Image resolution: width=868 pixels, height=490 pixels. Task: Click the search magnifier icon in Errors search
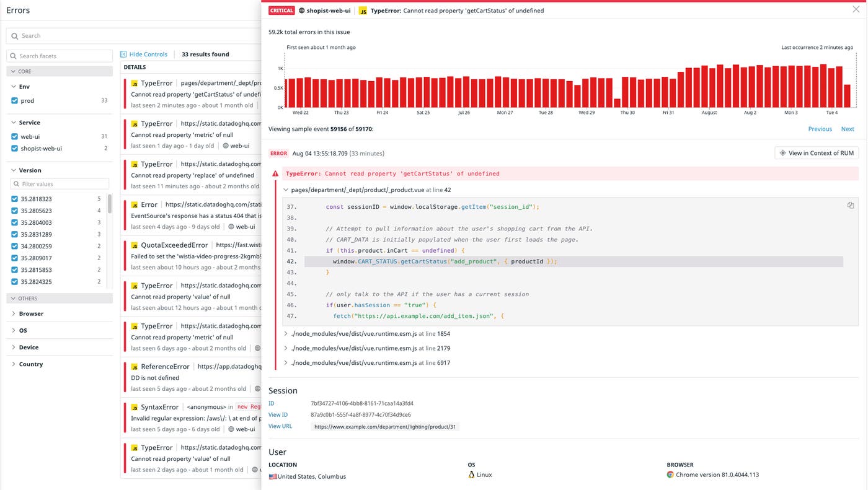[x=15, y=36]
